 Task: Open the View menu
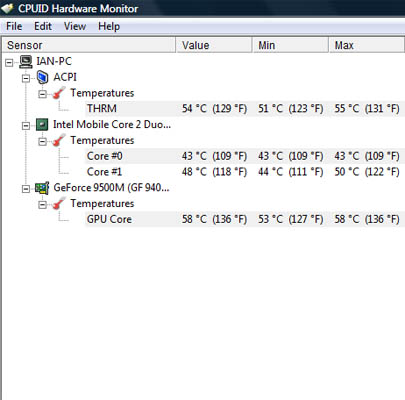[x=75, y=26]
